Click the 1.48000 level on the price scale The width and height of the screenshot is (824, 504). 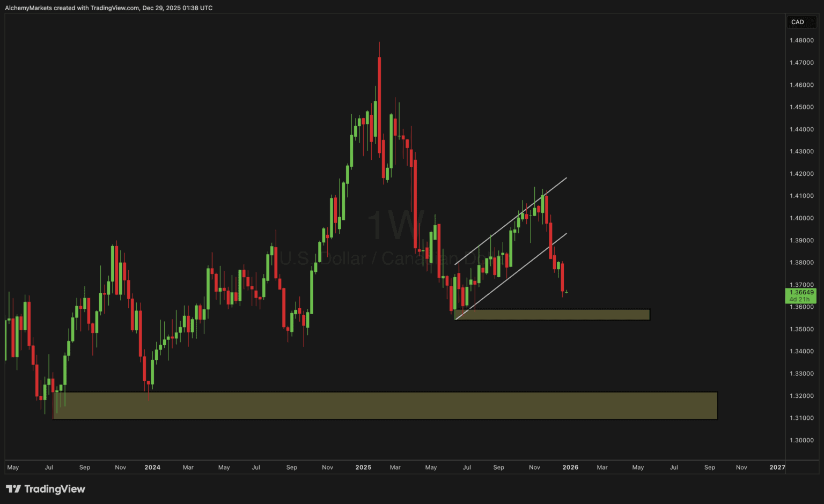[803, 40]
